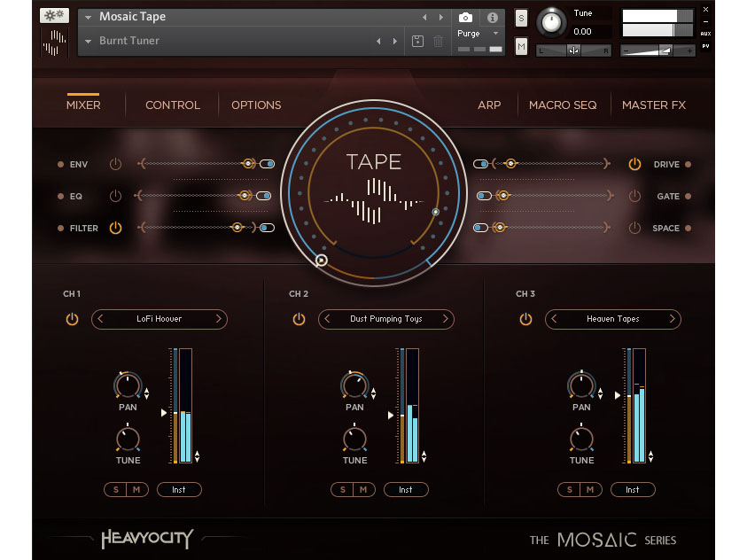747x560 pixels.
Task: Click the CH 1 pan stepper arrows
Action: coord(147,393)
